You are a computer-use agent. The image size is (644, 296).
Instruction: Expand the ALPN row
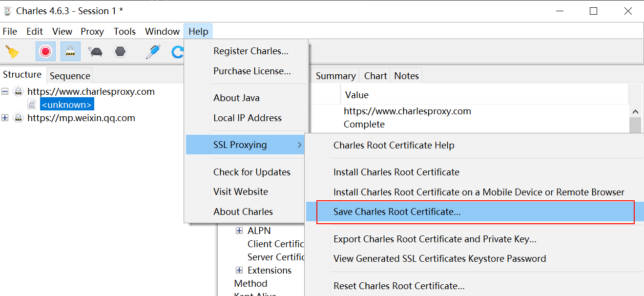(x=239, y=231)
